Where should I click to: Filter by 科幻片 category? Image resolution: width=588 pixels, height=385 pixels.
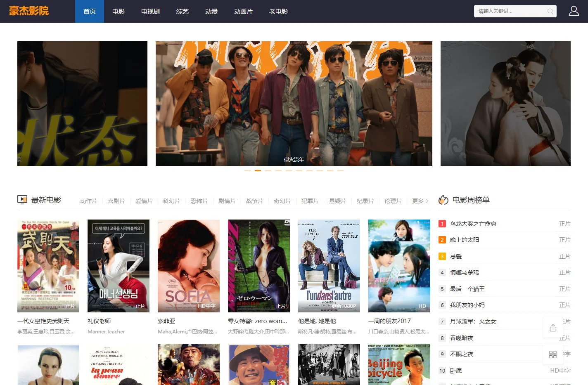click(172, 201)
